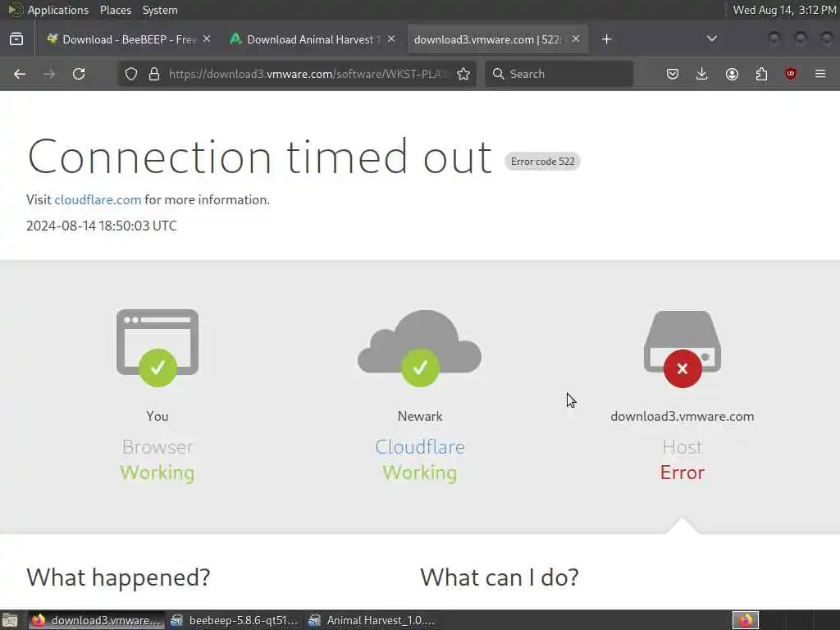
Task: Bookmark this page with the star icon
Action: tap(463, 74)
